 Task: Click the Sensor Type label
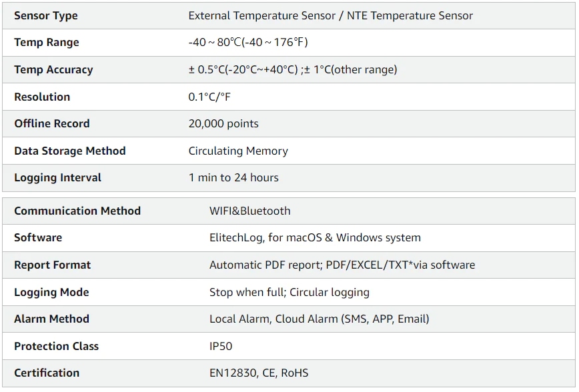(x=46, y=16)
